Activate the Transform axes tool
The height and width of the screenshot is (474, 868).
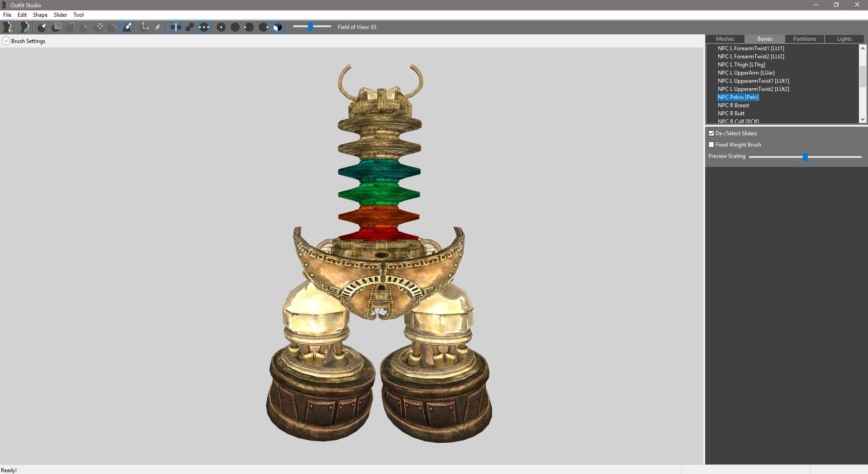[145, 27]
